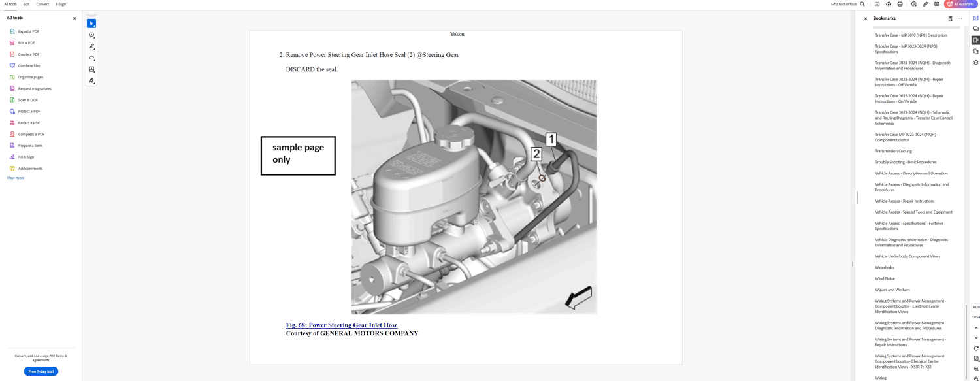Select the add text box tool
Screen dimensions: 980x381
(x=91, y=69)
